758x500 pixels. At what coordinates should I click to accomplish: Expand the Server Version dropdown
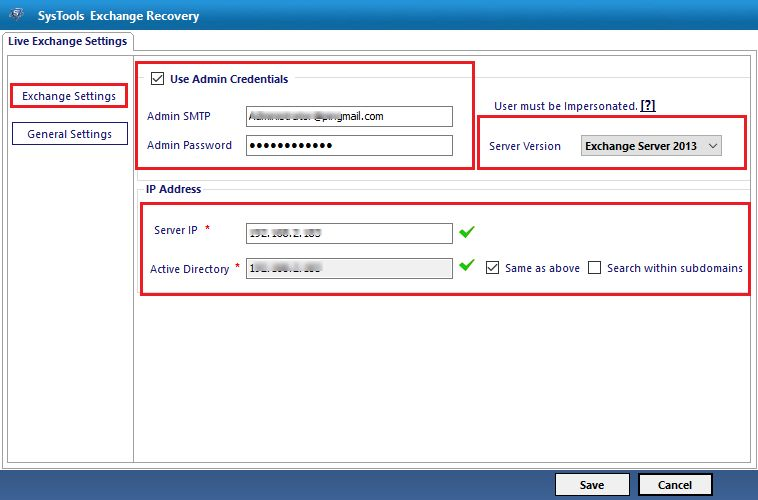(651, 146)
